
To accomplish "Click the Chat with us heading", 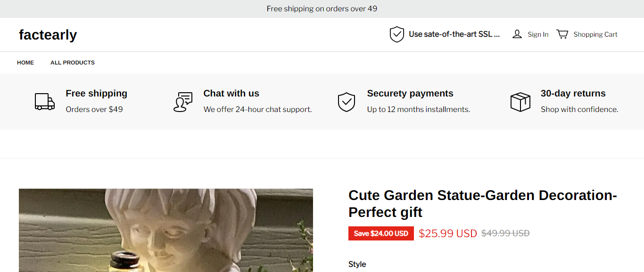I will pyautogui.click(x=231, y=93).
